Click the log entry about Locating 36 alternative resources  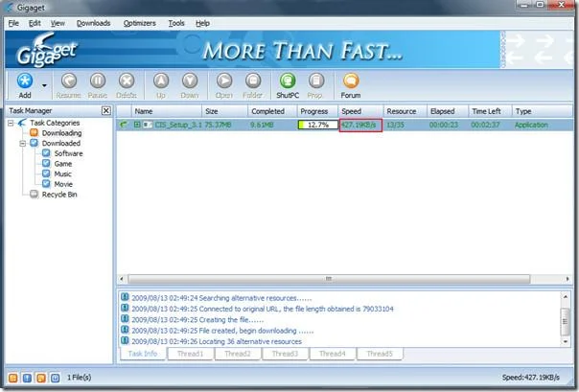[x=217, y=341]
